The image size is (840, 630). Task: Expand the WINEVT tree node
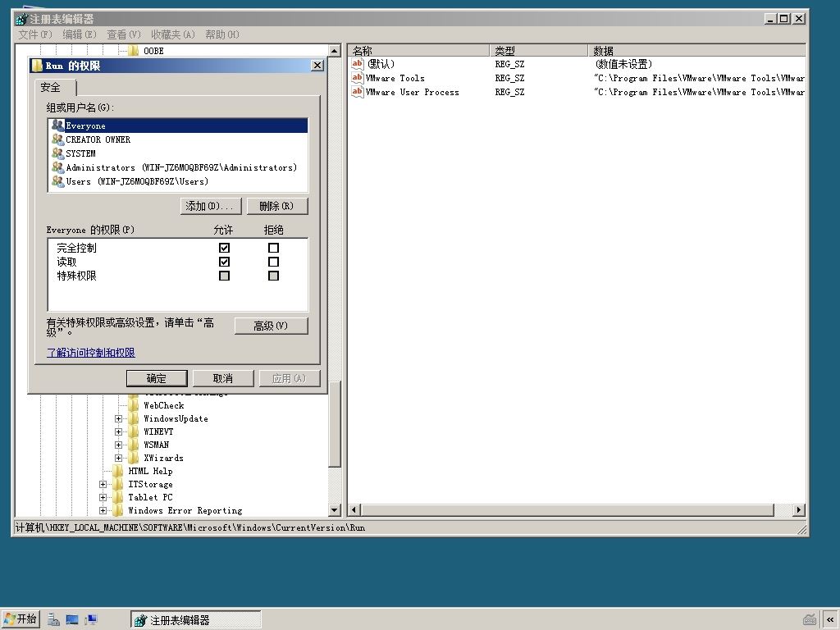pos(118,431)
